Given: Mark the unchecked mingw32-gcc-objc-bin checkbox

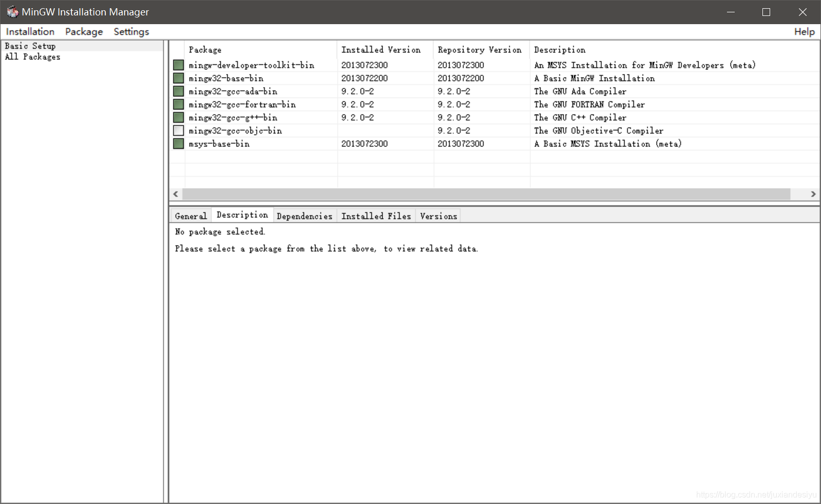Looking at the screenshot, I should (178, 130).
